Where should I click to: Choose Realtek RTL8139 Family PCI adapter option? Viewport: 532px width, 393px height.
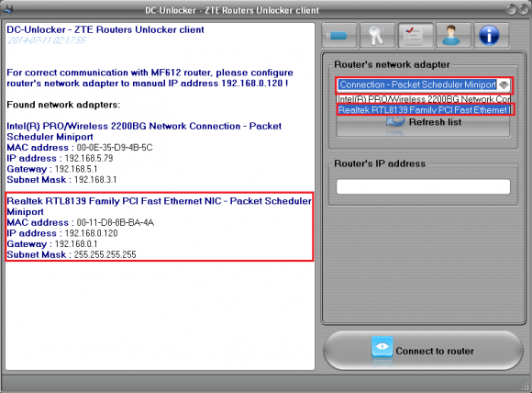click(425, 110)
